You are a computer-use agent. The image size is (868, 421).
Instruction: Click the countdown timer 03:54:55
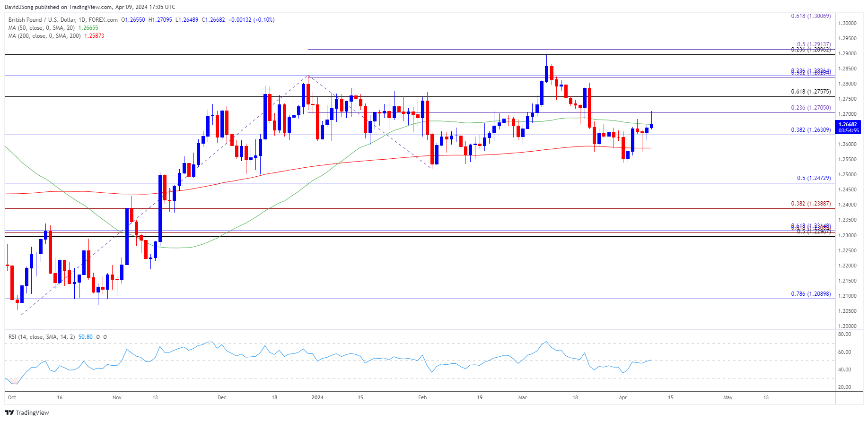tap(849, 130)
